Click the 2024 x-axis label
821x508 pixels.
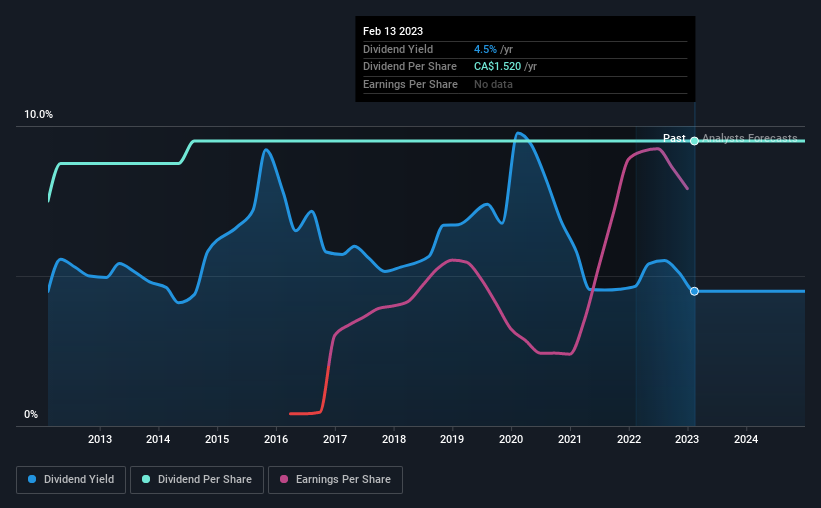coord(746,439)
